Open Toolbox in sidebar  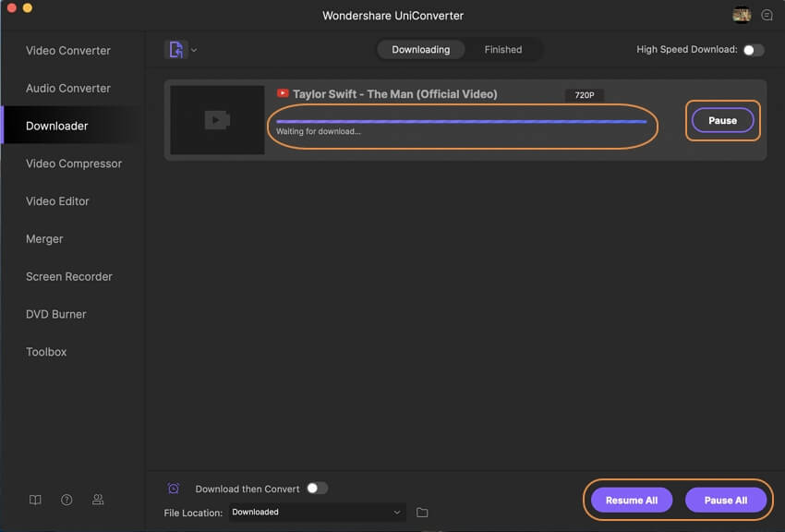click(46, 352)
